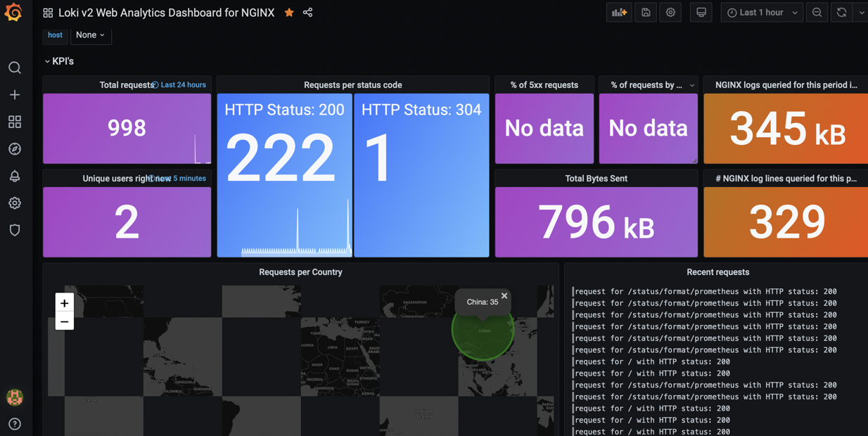Save the dashboard using the save icon

pos(645,12)
